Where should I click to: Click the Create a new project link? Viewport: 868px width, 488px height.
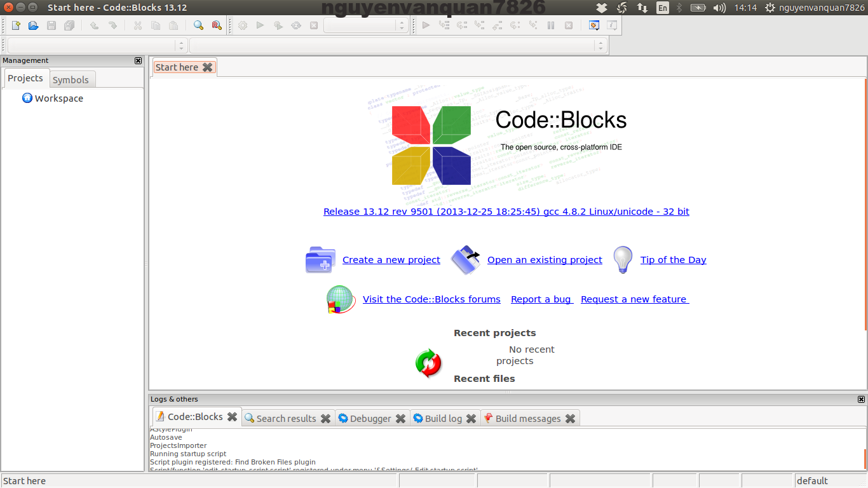coord(391,260)
